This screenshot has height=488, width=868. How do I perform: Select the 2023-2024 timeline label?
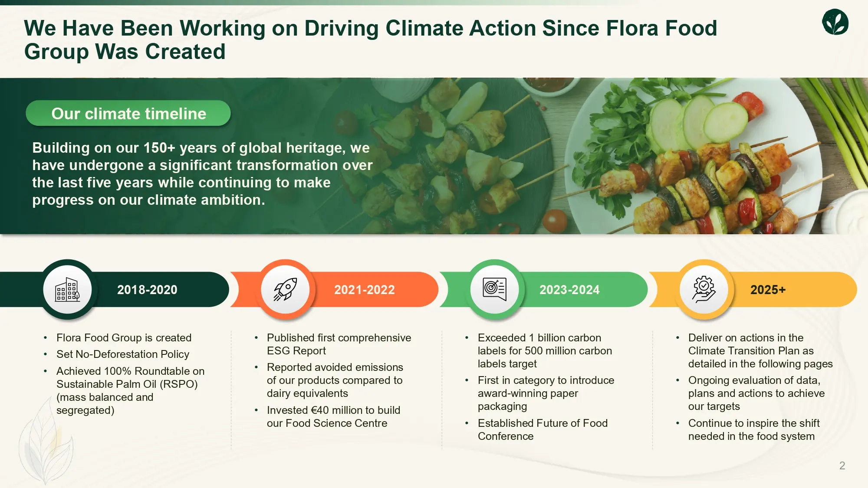(x=569, y=290)
